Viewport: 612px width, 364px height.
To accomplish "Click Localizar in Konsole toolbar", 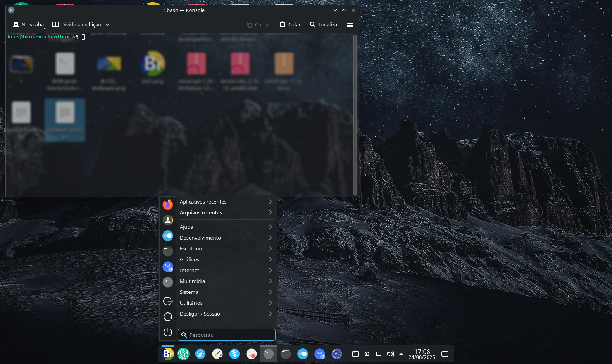I will point(324,24).
